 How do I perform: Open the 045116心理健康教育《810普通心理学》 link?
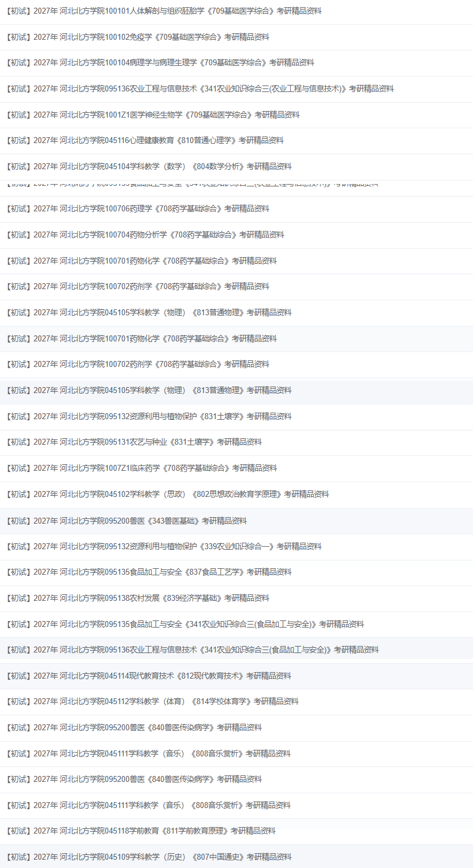[145, 140]
